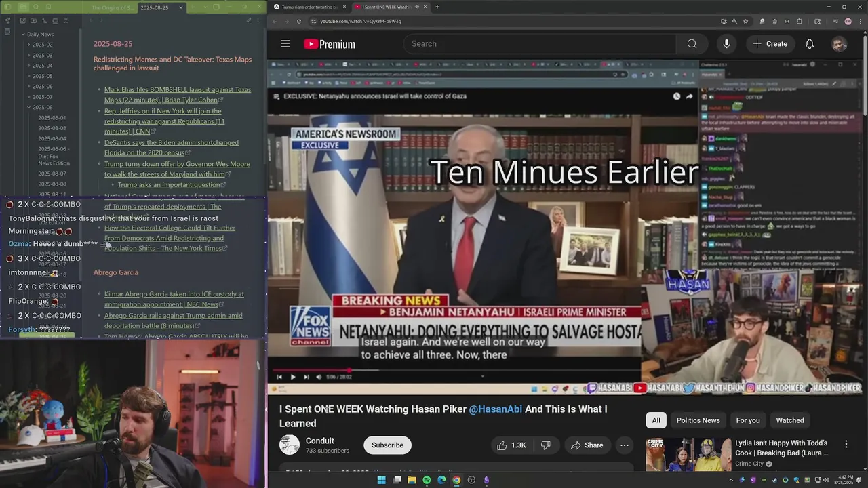Open the @HasanAbi mention link

tap(496, 409)
